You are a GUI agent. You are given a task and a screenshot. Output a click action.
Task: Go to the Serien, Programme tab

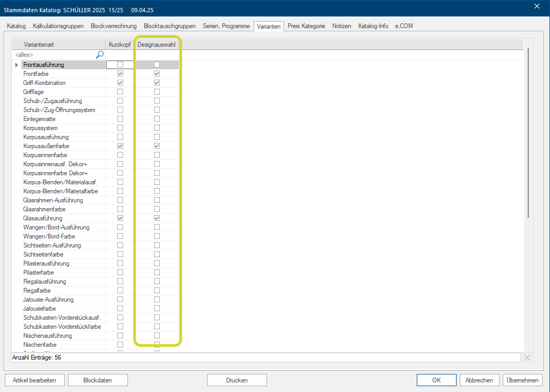click(226, 26)
